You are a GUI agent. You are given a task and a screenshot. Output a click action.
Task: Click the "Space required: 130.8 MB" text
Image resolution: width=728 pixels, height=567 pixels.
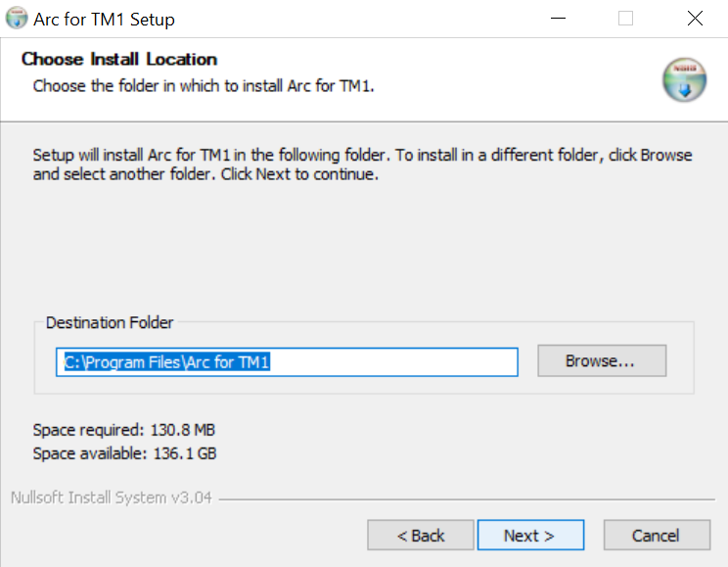123,430
